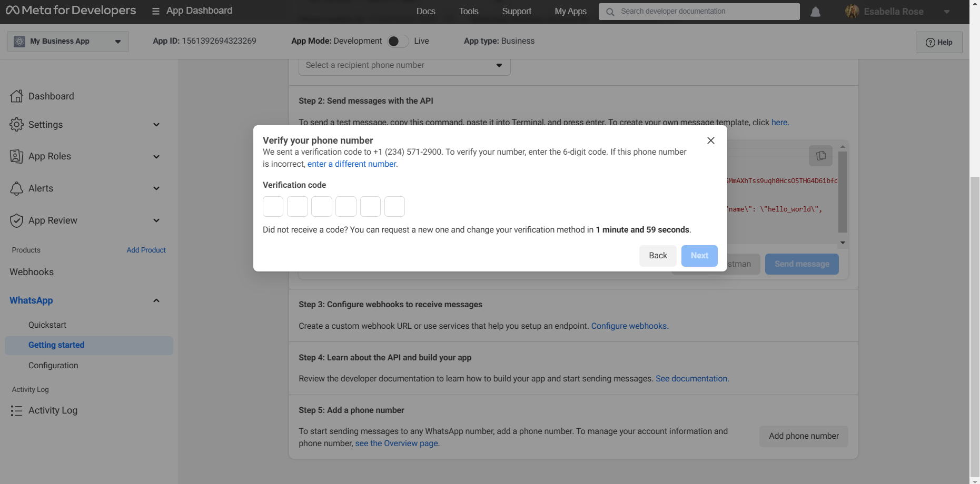Click the Add phone number button
The width and height of the screenshot is (980, 484).
coord(804,436)
